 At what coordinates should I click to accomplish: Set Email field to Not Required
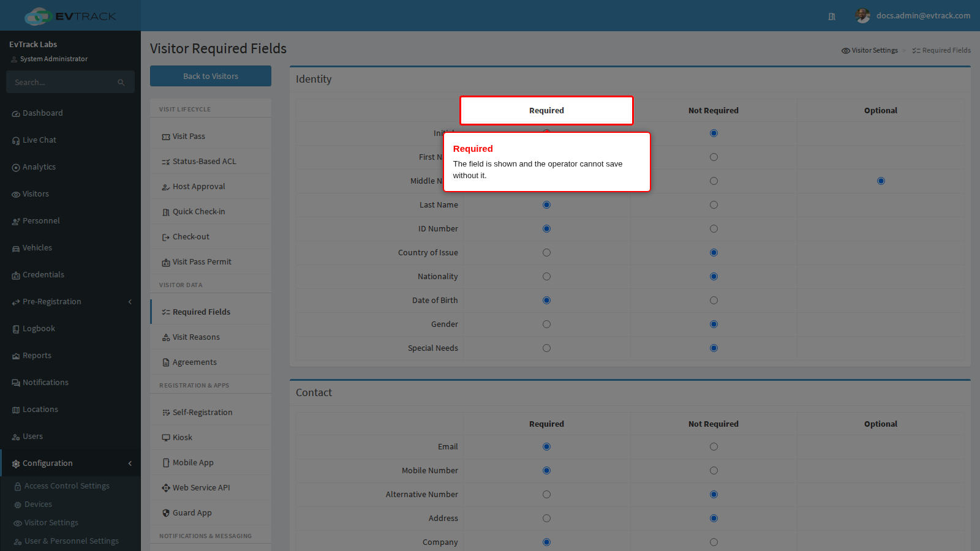(714, 447)
